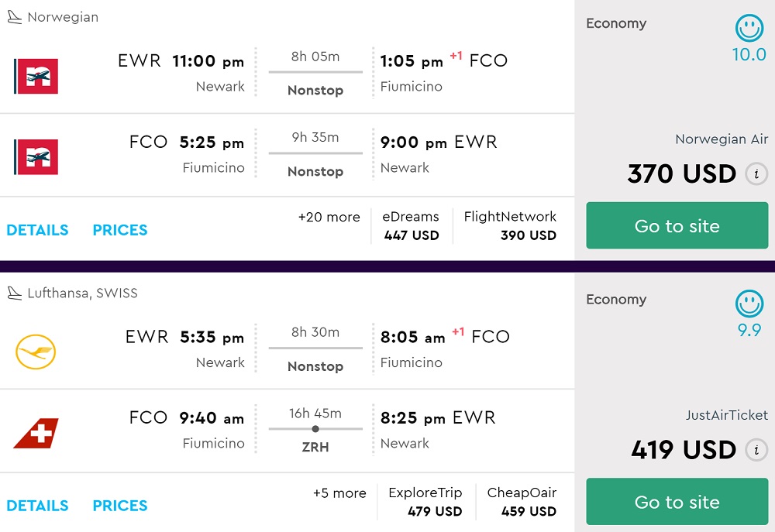Click the SWISS airline cross logo
This screenshot has height=532, width=775.
coord(36,433)
